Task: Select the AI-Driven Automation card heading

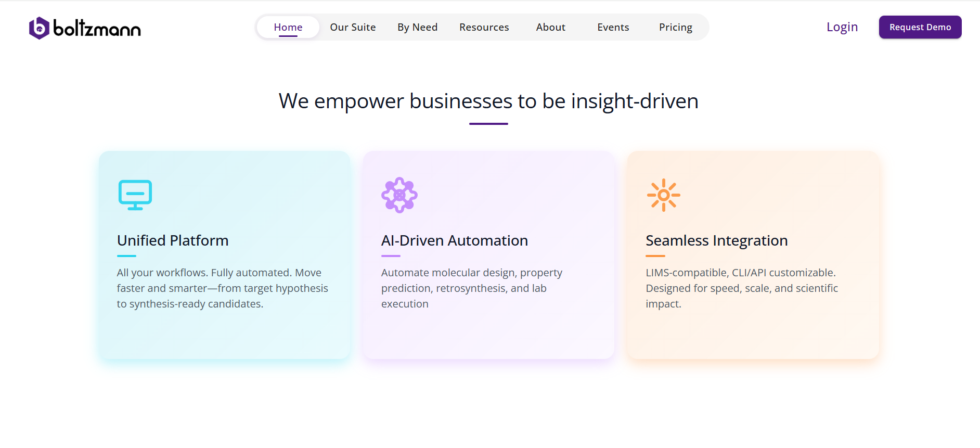Action: click(x=455, y=240)
